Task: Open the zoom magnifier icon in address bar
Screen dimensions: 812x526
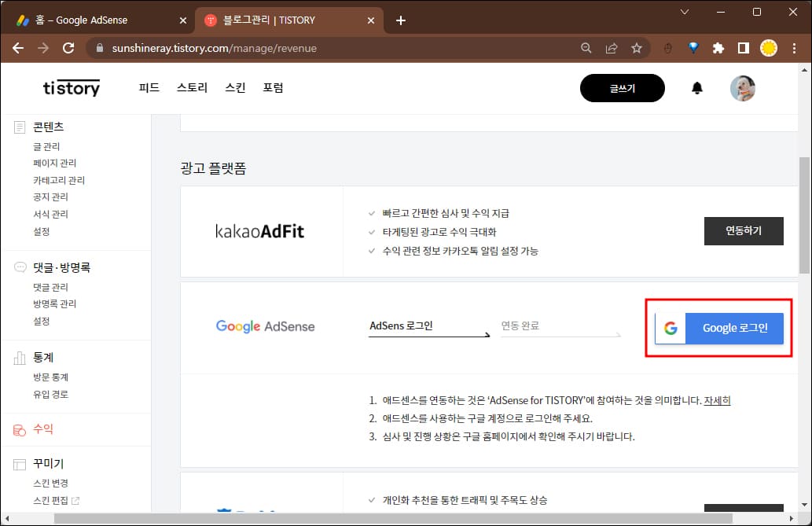Action: tap(586, 48)
